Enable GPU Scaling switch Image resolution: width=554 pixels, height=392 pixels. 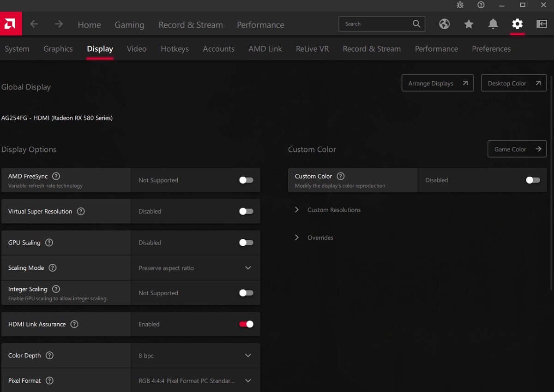click(x=246, y=243)
